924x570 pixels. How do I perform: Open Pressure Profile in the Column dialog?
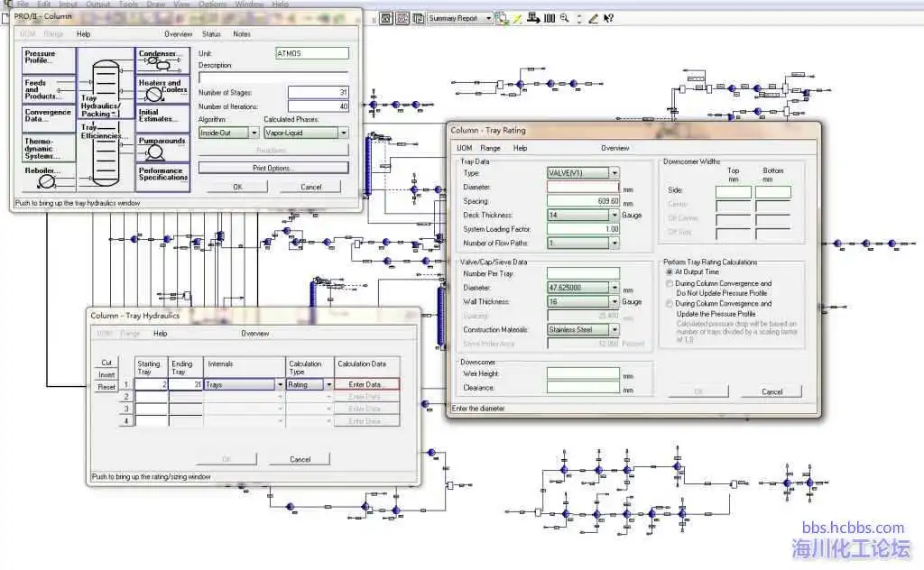[49, 60]
